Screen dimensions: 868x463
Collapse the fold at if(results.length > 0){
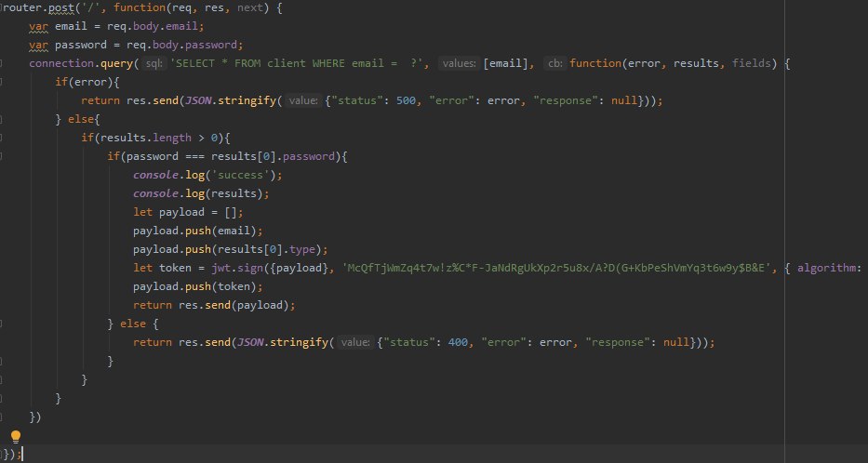pyautogui.click(x=2, y=138)
